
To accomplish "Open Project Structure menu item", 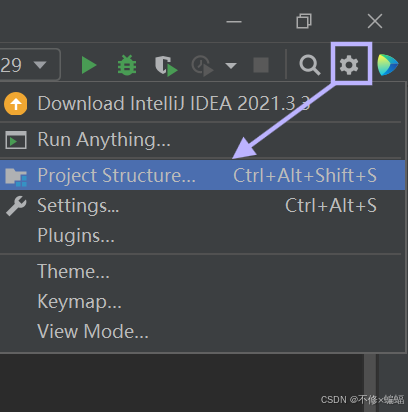I will tap(202, 175).
